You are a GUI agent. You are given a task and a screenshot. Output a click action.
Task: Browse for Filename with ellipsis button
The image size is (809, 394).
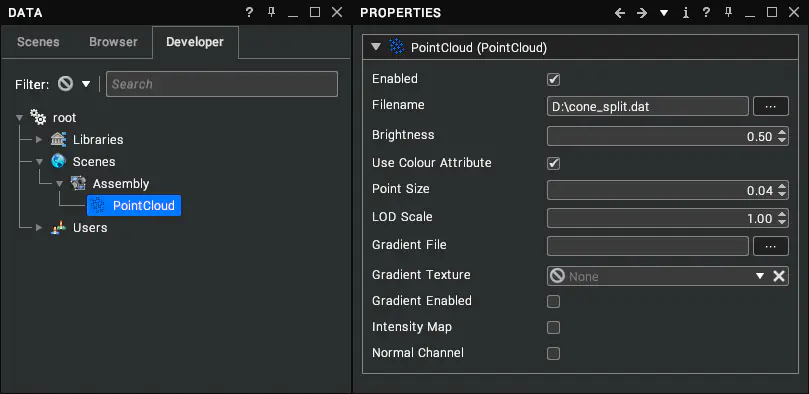(x=771, y=106)
